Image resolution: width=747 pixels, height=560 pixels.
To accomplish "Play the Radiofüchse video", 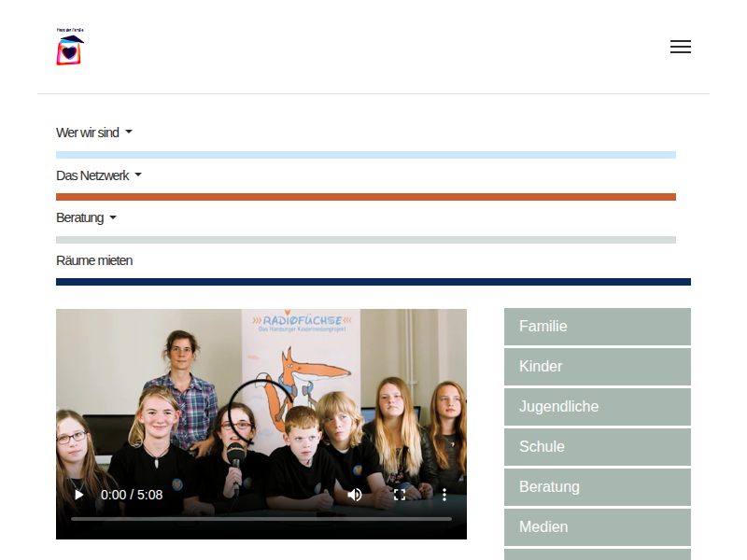I will point(78,495).
